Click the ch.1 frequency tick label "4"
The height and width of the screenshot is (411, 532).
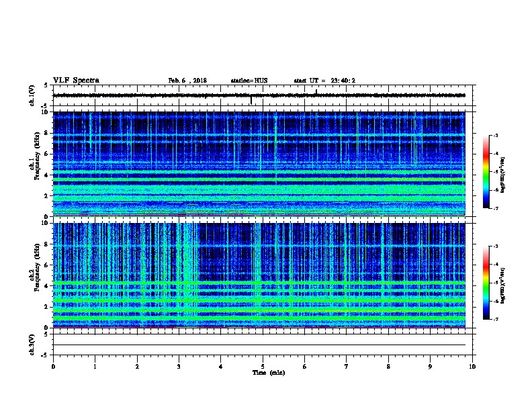pyautogui.click(x=47, y=175)
